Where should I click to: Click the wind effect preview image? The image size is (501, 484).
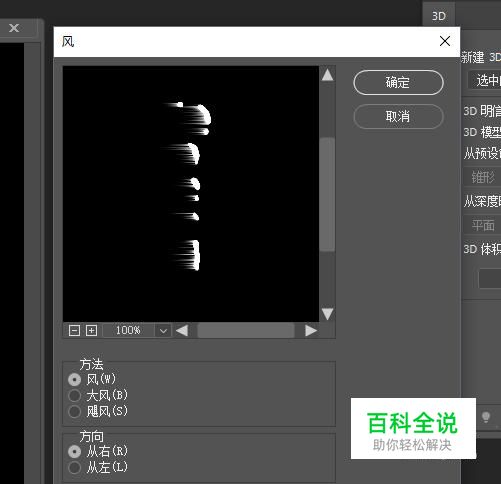pos(191,194)
